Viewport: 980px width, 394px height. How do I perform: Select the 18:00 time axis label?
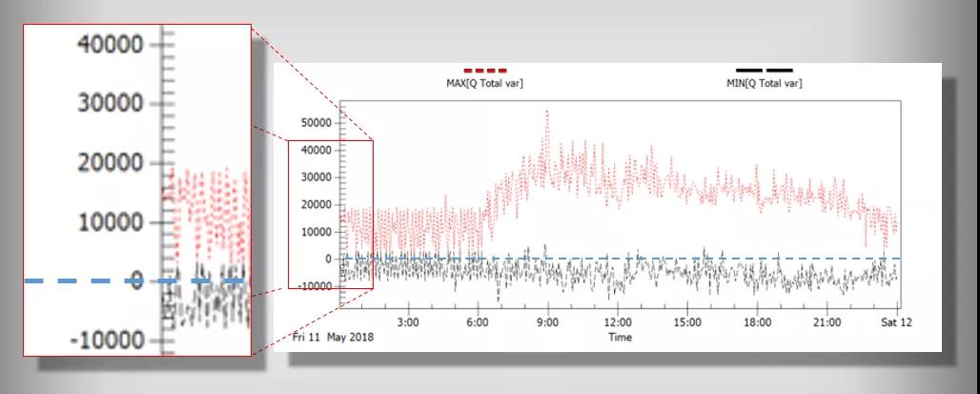757,323
